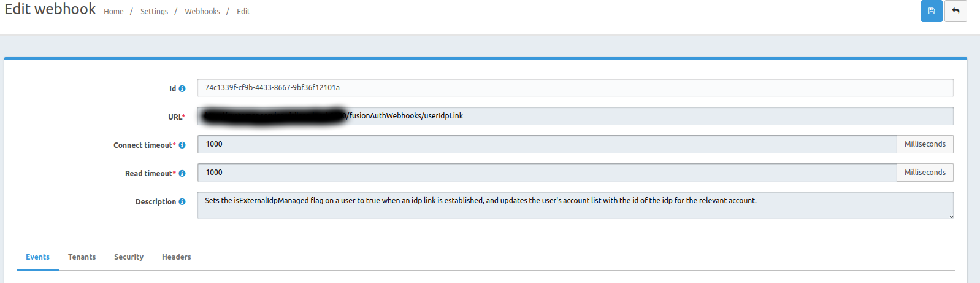Select the Events tab
Screen dimensions: 980x283
point(37,257)
